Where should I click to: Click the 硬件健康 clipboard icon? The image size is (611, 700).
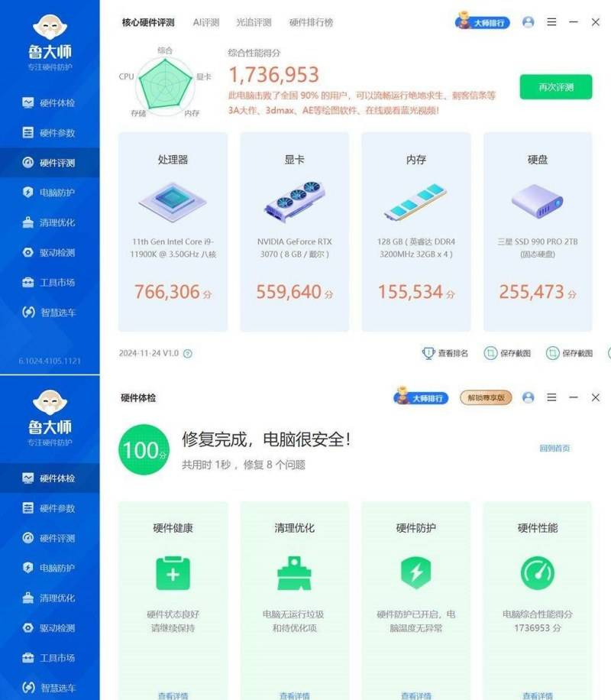click(x=173, y=573)
